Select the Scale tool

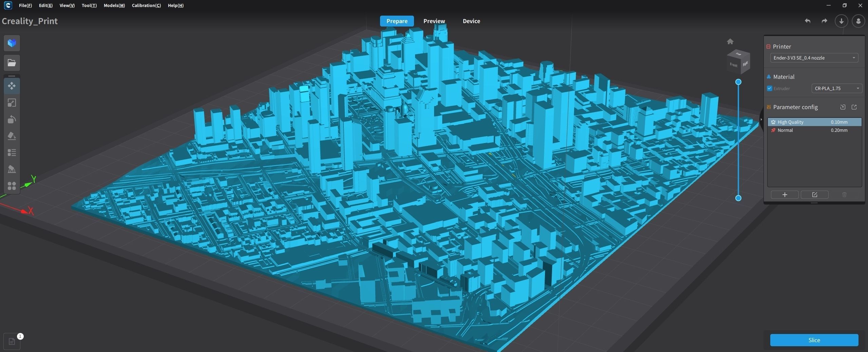click(12, 103)
